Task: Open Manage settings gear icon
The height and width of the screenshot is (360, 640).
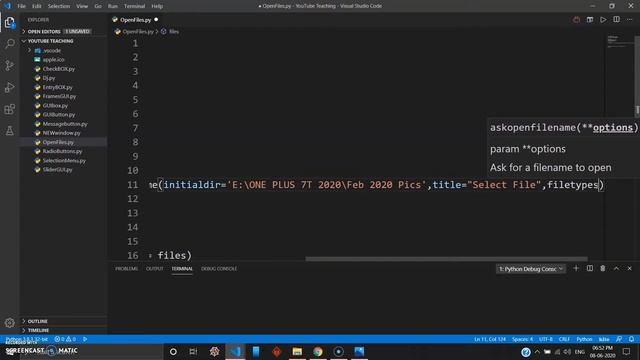Action: (x=9, y=323)
